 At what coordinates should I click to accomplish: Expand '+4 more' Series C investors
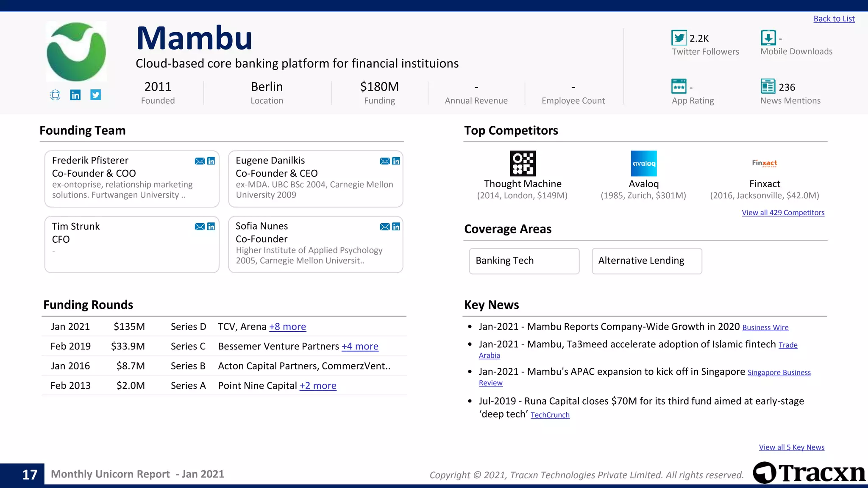pos(360,346)
